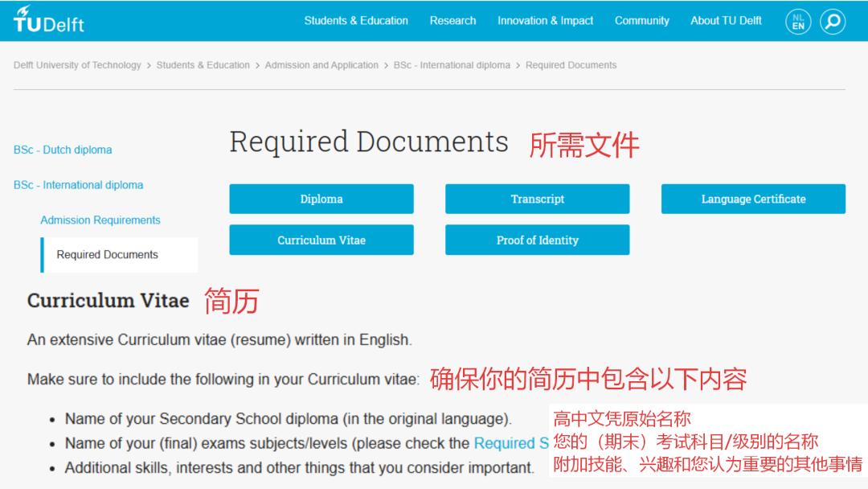Select Innovation & Impact in the navigation
The width and height of the screenshot is (868, 489).
[545, 21]
